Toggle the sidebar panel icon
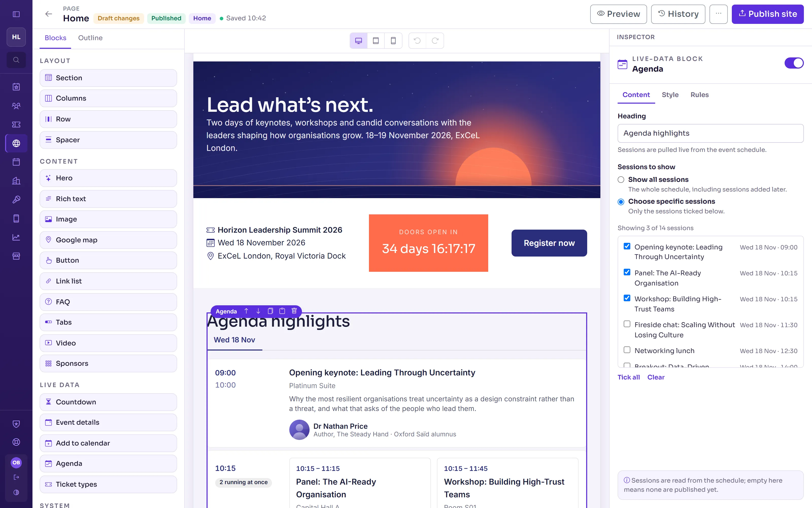Viewport: 812px width, 508px height. point(16,14)
